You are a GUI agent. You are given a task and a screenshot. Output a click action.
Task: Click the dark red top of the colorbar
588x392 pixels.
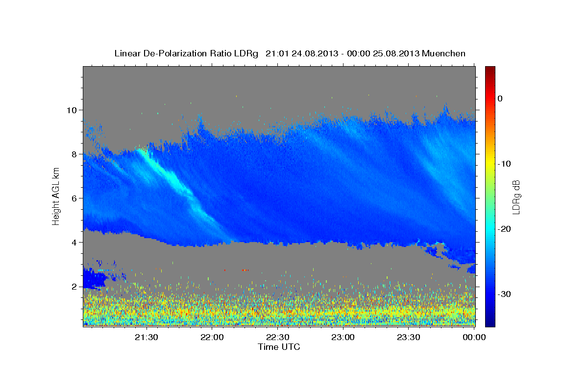pyautogui.click(x=490, y=70)
